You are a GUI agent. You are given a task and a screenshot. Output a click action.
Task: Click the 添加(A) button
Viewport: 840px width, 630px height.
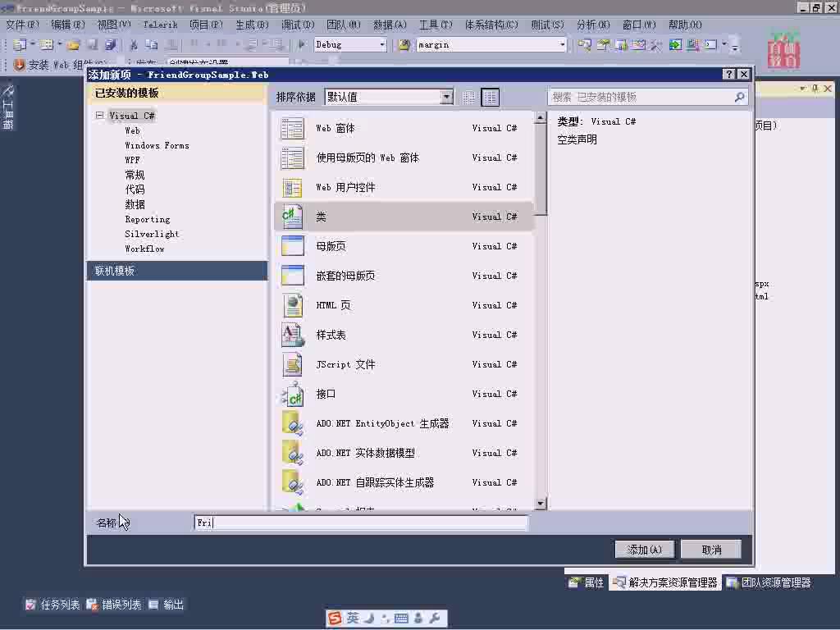click(645, 550)
